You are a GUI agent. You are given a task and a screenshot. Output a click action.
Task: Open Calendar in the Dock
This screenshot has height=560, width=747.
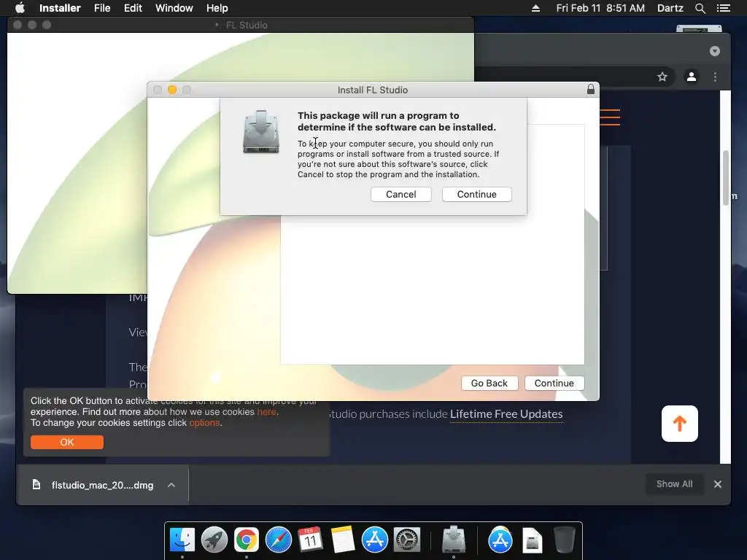(311, 540)
